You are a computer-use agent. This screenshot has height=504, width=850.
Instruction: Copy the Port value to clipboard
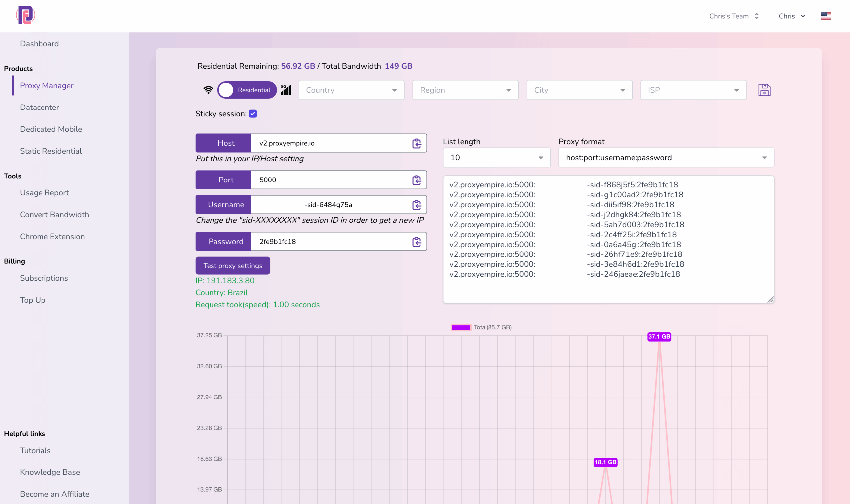[417, 180]
